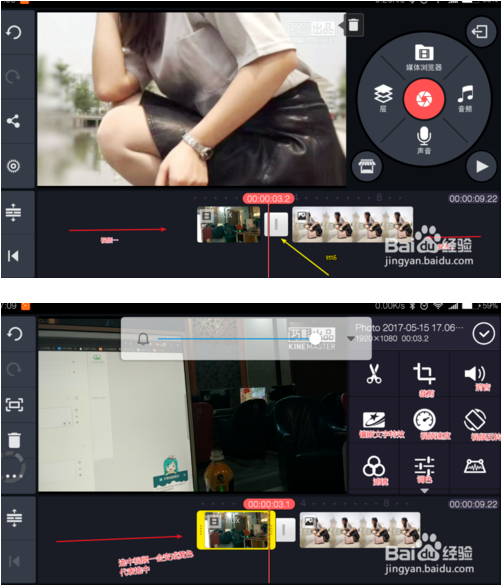
Task: Tap the yellow-highlighted selected clip
Action: (236, 530)
